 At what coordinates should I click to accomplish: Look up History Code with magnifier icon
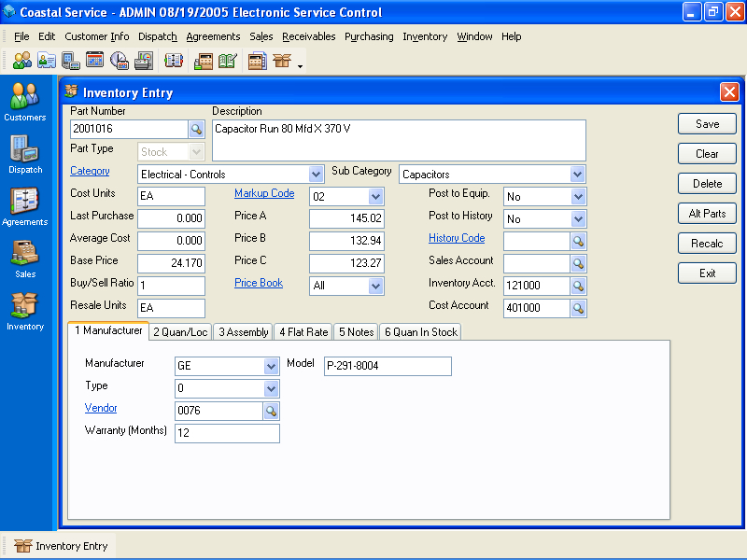coord(578,242)
